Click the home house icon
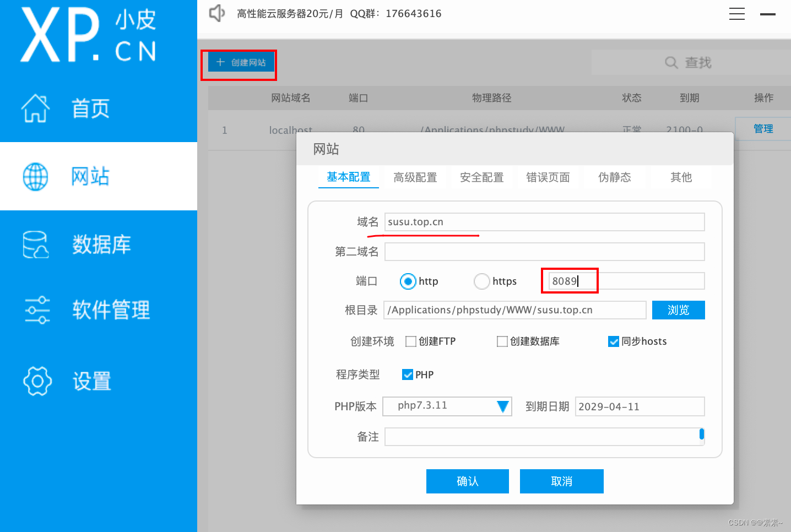The height and width of the screenshot is (532, 791). pos(36,108)
